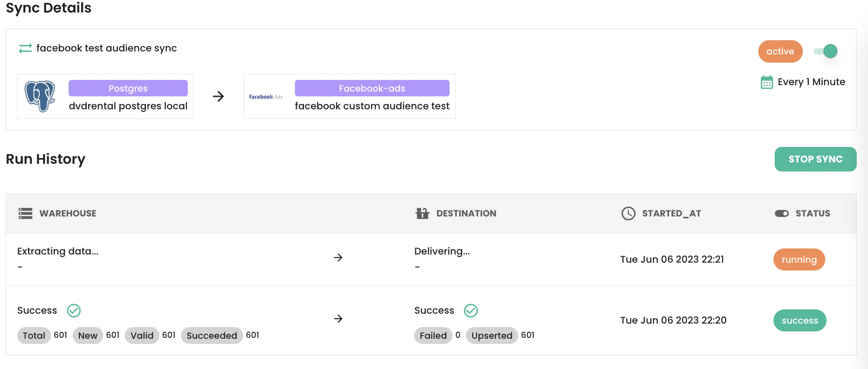Click the STATUS column header
868x369 pixels.
[813, 213]
